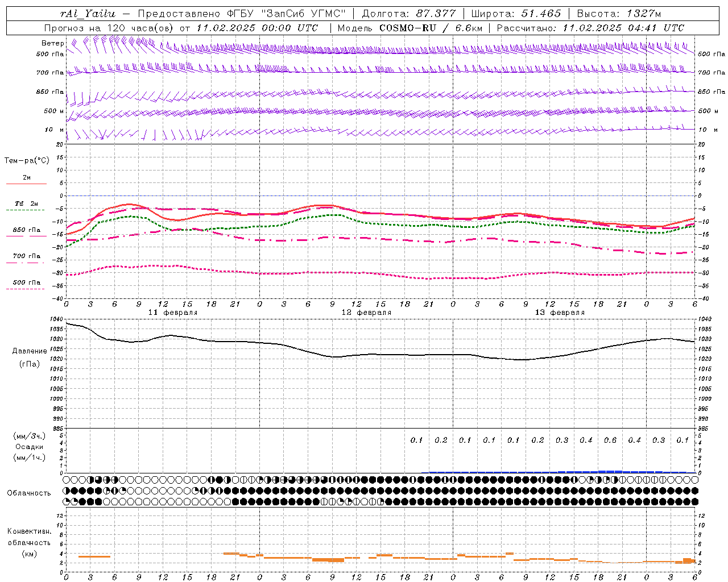The image size is (728, 582).
Task: Click the date label 12 февраля
Action: click(x=366, y=313)
